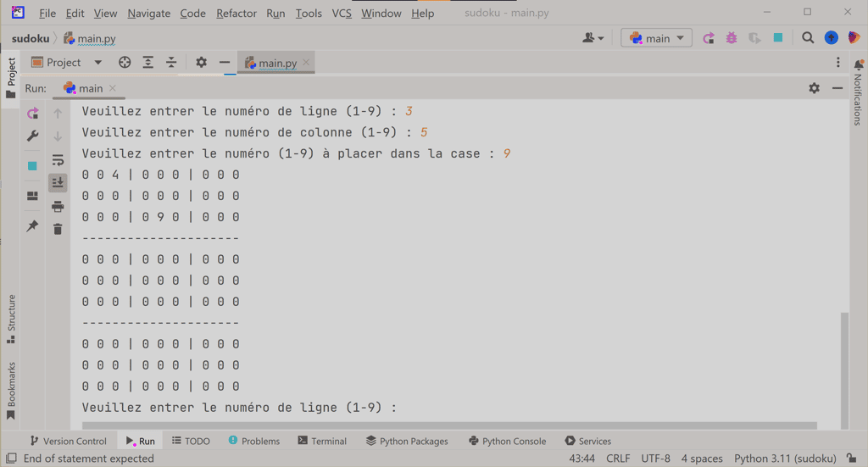The height and width of the screenshot is (467, 868).
Task: Open the main run configuration dropdown
Action: pyautogui.click(x=657, y=38)
